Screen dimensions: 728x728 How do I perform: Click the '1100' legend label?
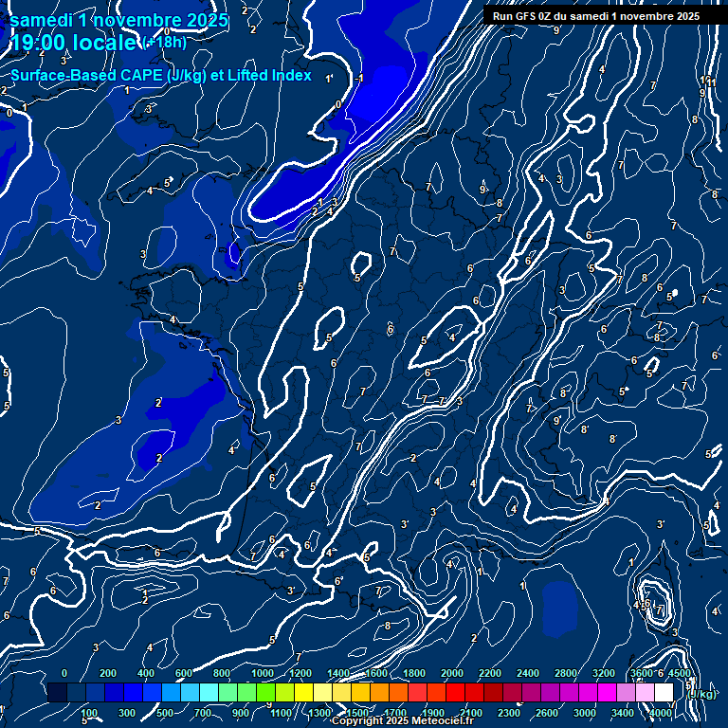[282, 713]
